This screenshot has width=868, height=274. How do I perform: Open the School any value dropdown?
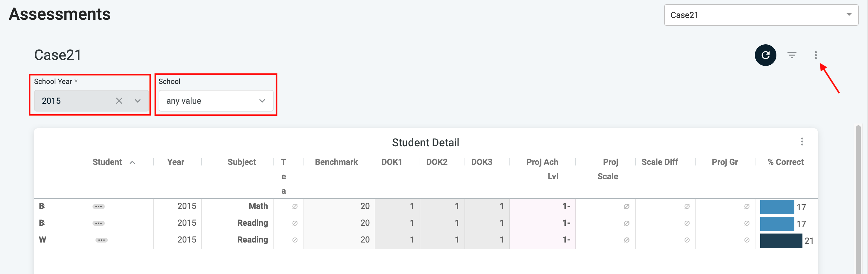click(216, 100)
